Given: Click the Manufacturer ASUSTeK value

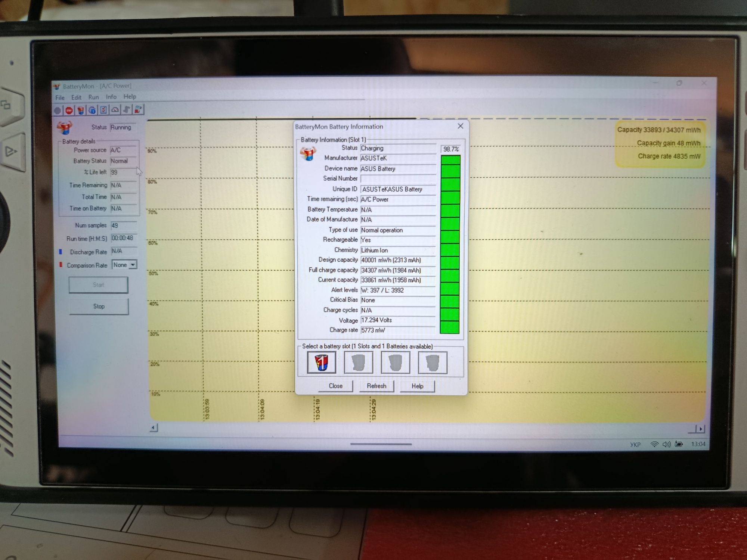Looking at the screenshot, I should pyautogui.click(x=398, y=158).
